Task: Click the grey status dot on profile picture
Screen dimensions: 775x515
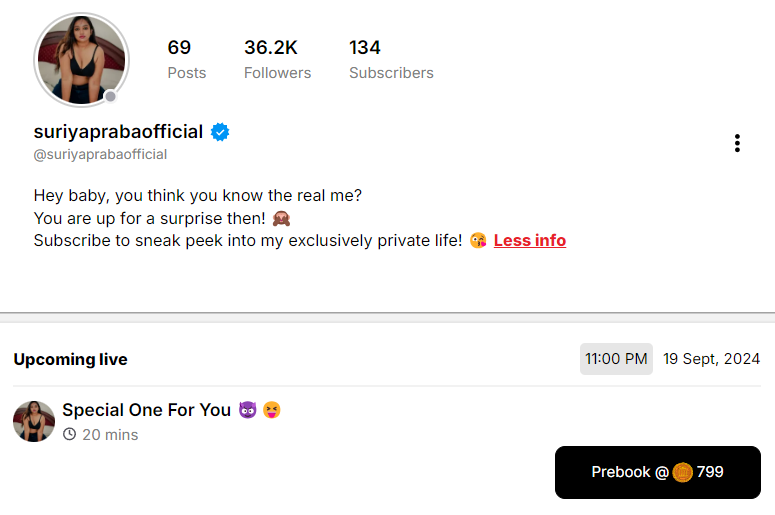Action: tap(111, 97)
